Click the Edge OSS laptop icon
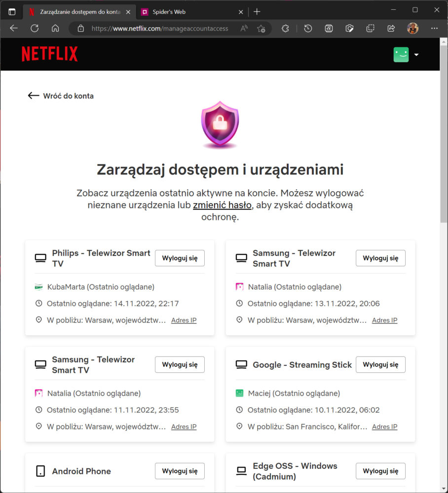 coord(241,471)
